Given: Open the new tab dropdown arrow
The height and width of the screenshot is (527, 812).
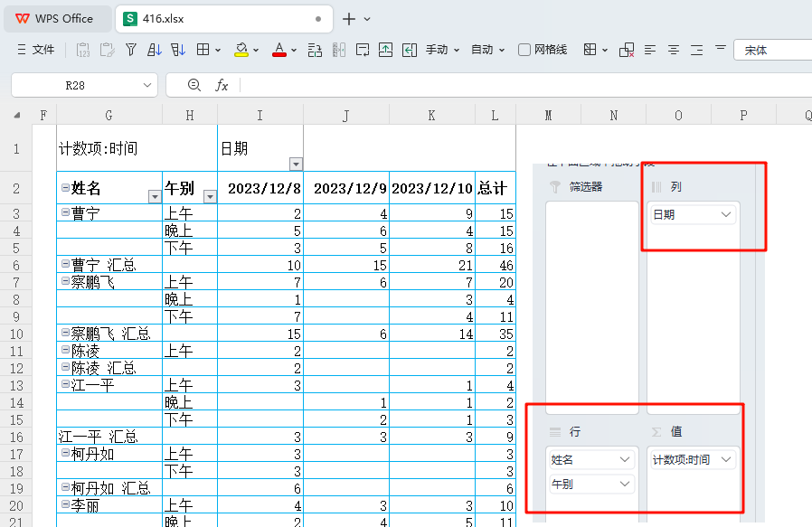Looking at the screenshot, I should click(367, 19).
